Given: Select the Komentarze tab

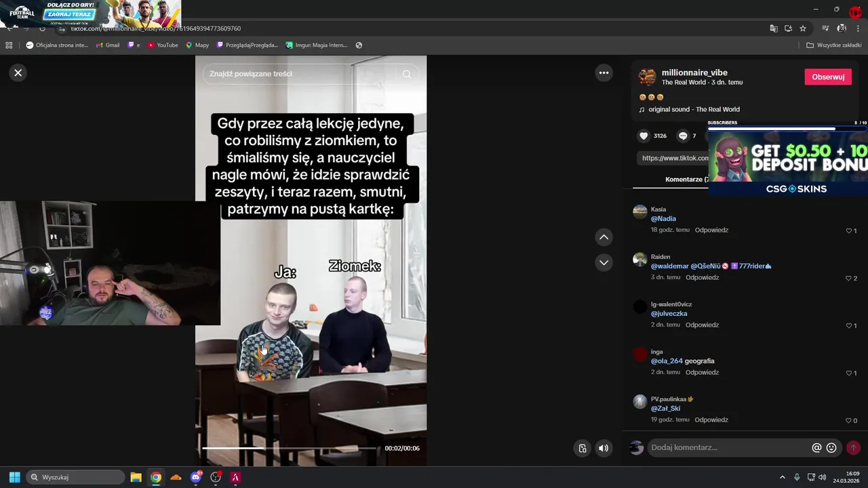Looking at the screenshot, I should tap(687, 179).
